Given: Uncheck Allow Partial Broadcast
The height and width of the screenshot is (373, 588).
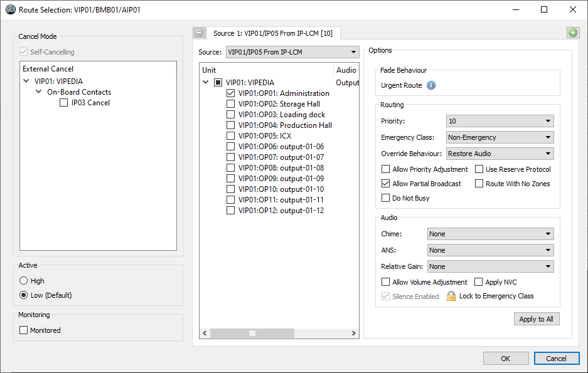Looking at the screenshot, I should click(x=386, y=184).
